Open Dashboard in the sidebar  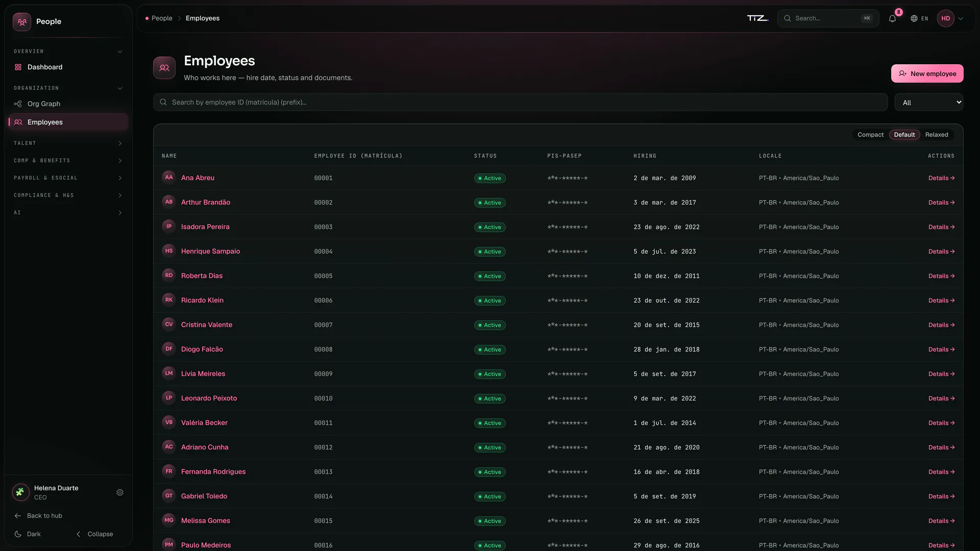68,67
